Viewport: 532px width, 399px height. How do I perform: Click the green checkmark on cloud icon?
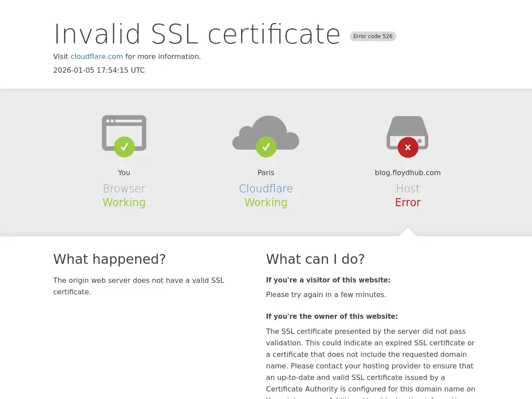coord(266,147)
